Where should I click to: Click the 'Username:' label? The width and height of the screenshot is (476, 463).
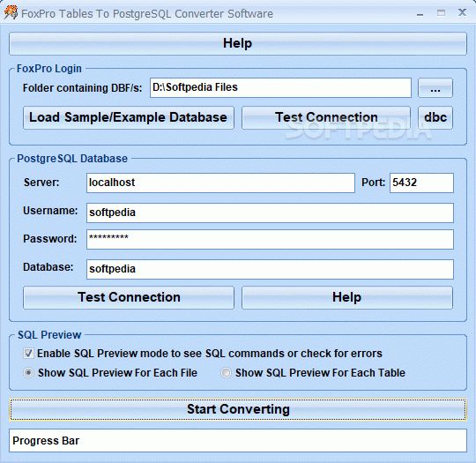pyautogui.click(x=50, y=211)
